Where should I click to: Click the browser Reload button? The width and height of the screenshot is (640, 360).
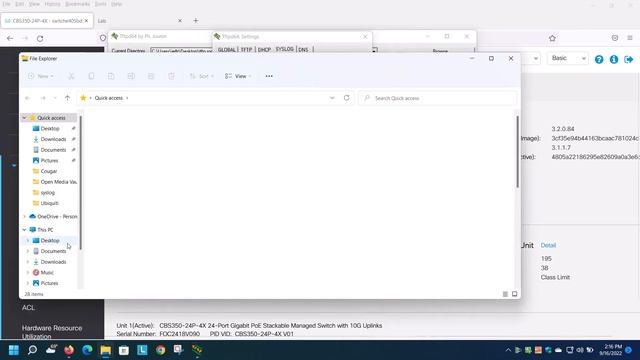pos(40,38)
